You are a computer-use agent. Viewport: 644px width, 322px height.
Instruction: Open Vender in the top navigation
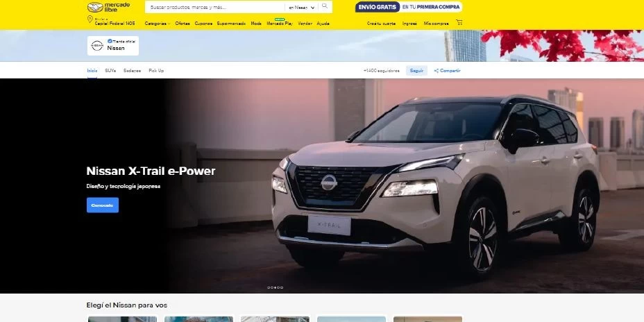[x=305, y=24]
